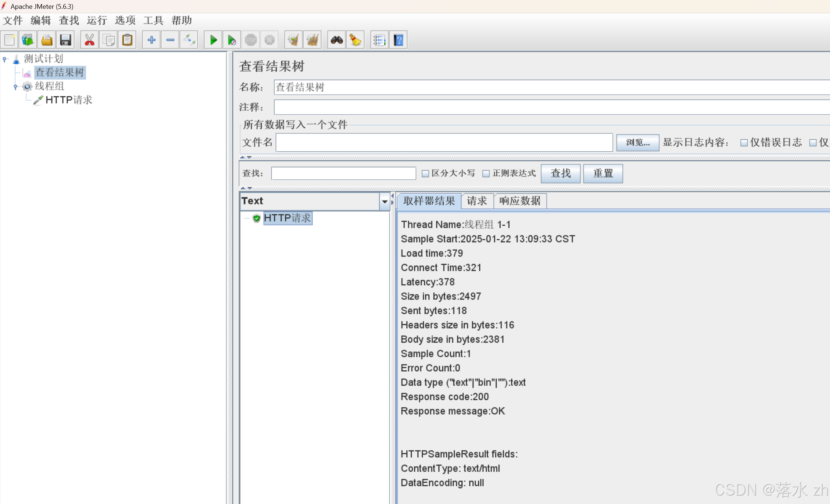This screenshot has width=830, height=504.
Task: Open the 运行 menu
Action: (x=97, y=20)
